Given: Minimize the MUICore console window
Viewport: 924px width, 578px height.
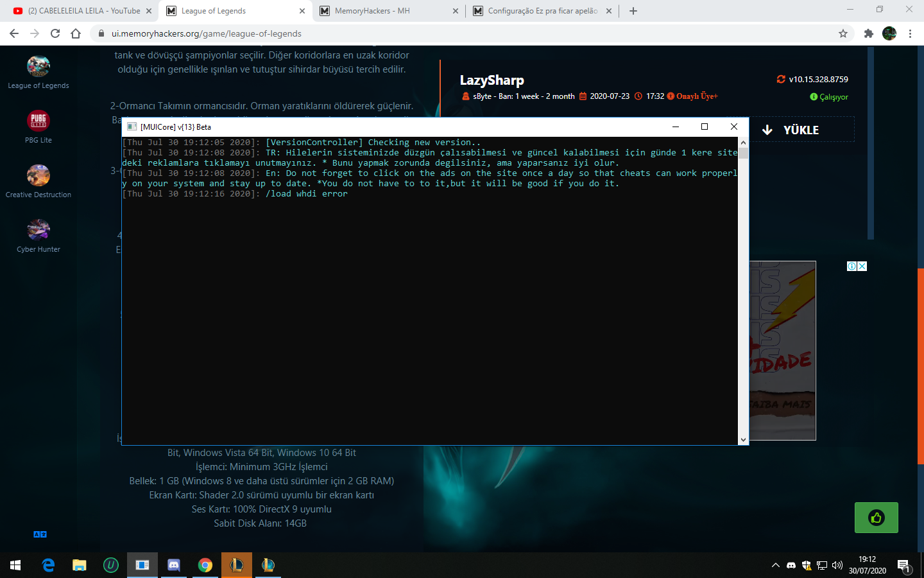Looking at the screenshot, I should (x=676, y=127).
